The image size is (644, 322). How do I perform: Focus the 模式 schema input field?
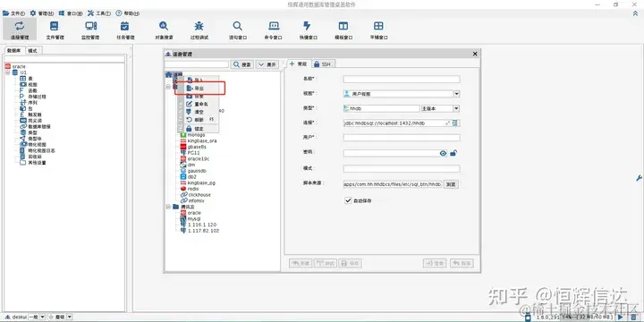point(402,169)
